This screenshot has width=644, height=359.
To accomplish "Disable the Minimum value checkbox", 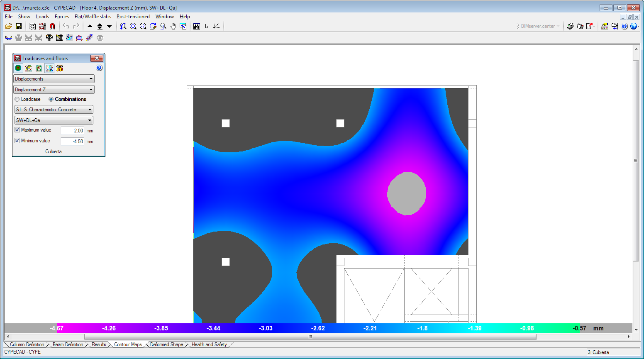I will click(x=17, y=140).
